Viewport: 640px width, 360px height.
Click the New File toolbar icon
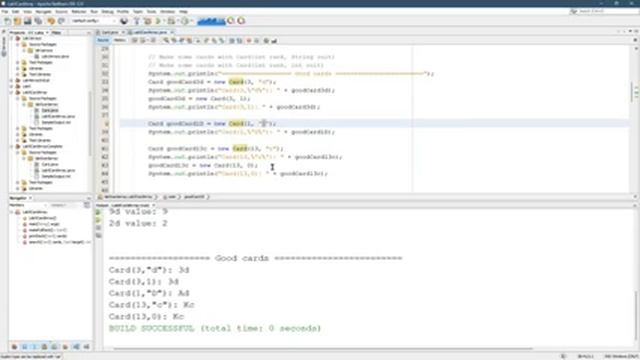pyautogui.click(x=7, y=21)
